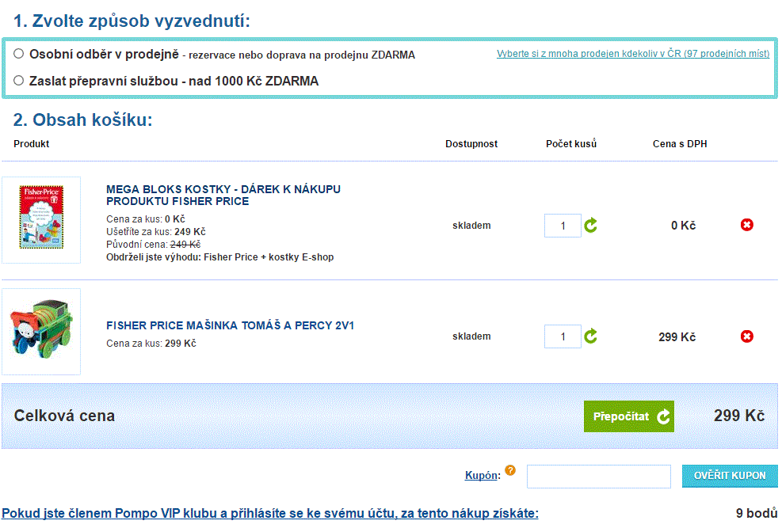Click green refresh arrow for Mašinka Tomáš quantity

[591, 336]
